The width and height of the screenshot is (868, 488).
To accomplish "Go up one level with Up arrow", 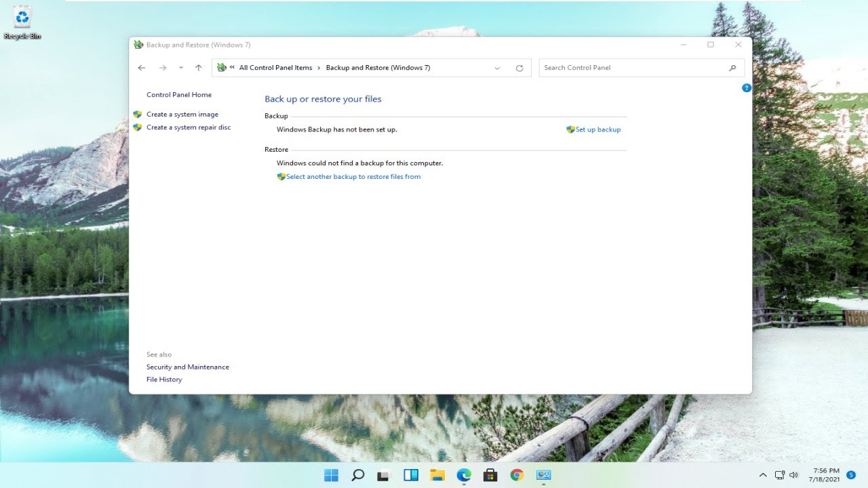I will coord(198,68).
